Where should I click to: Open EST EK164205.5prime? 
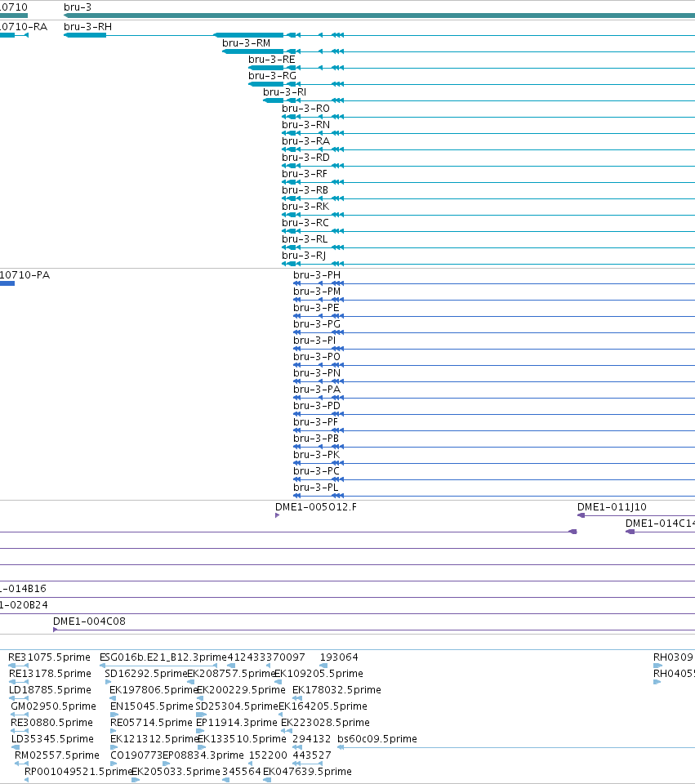(x=323, y=706)
